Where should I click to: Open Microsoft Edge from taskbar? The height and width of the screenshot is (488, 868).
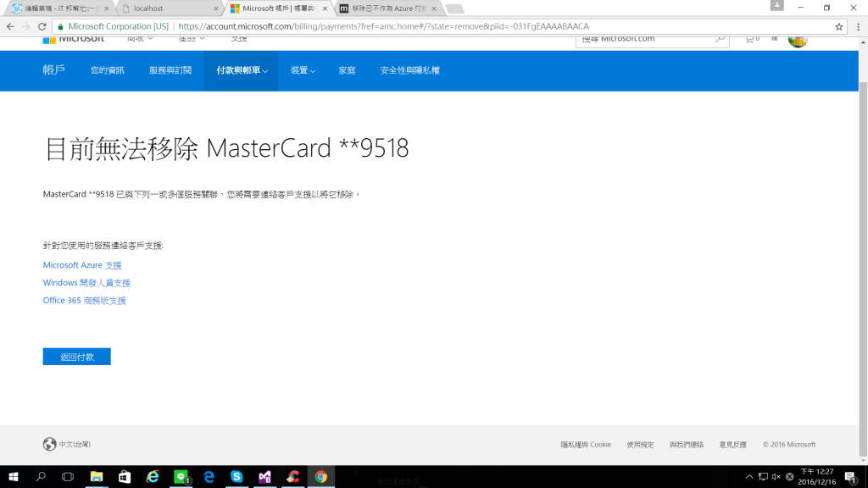(x=209, y=476)
